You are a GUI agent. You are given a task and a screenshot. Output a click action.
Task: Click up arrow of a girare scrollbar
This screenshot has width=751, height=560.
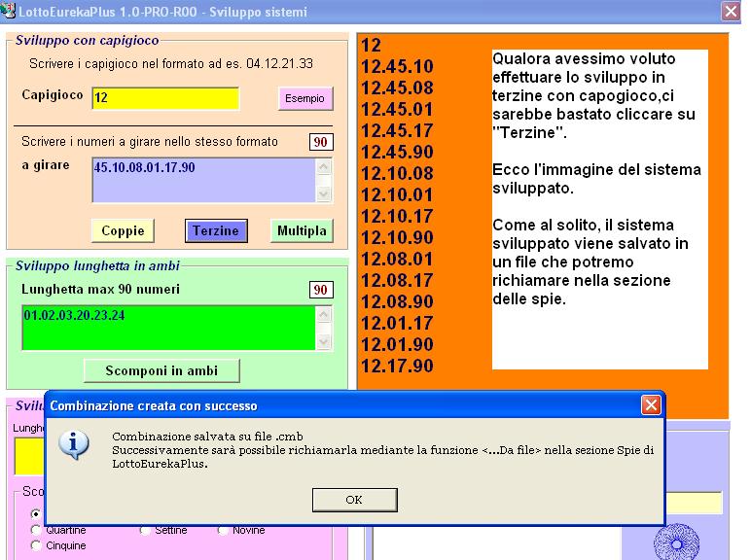pos(324,167)
